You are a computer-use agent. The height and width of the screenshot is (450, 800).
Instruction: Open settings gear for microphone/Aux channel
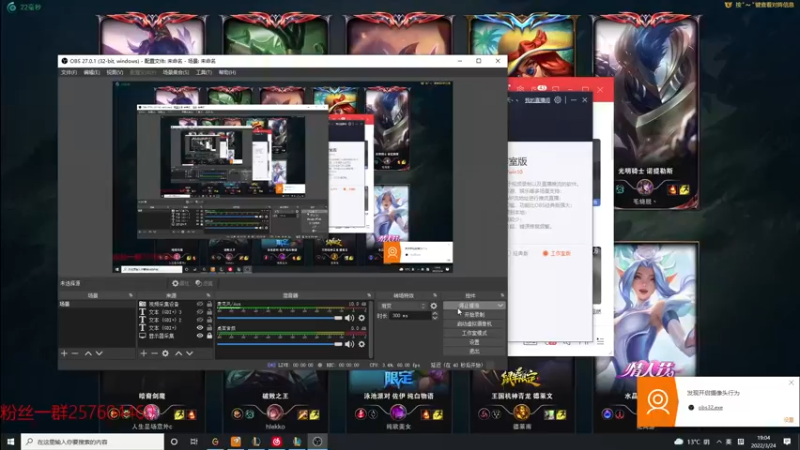tap(362, 318)
